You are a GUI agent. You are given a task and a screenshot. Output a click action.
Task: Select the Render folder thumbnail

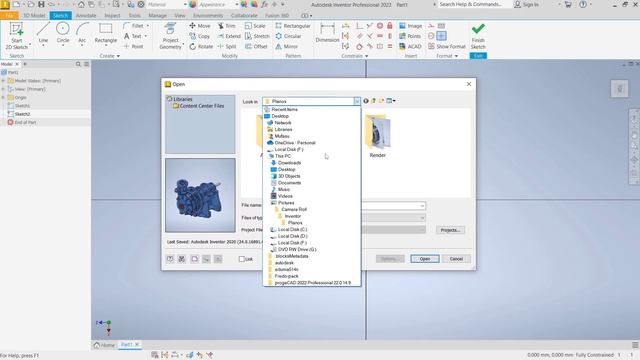tap(378, 136)
